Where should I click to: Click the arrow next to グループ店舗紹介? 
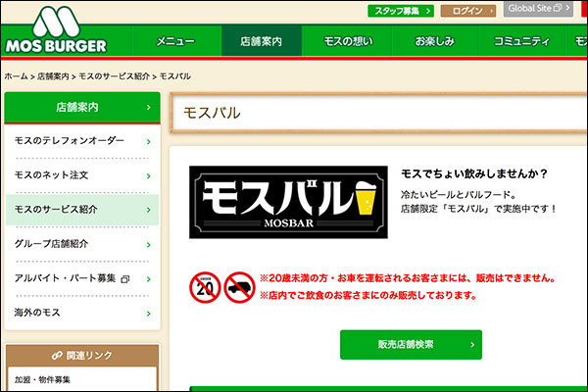click(x=149, y=245)
